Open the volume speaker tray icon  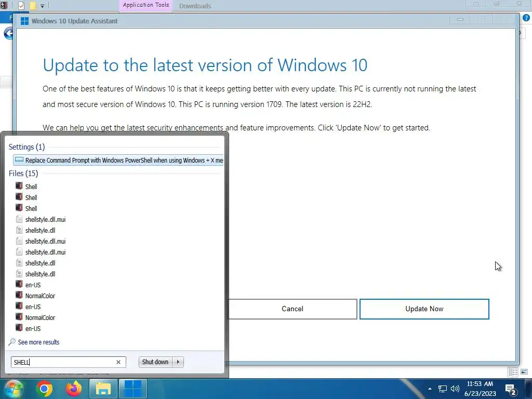click(455, 389)
